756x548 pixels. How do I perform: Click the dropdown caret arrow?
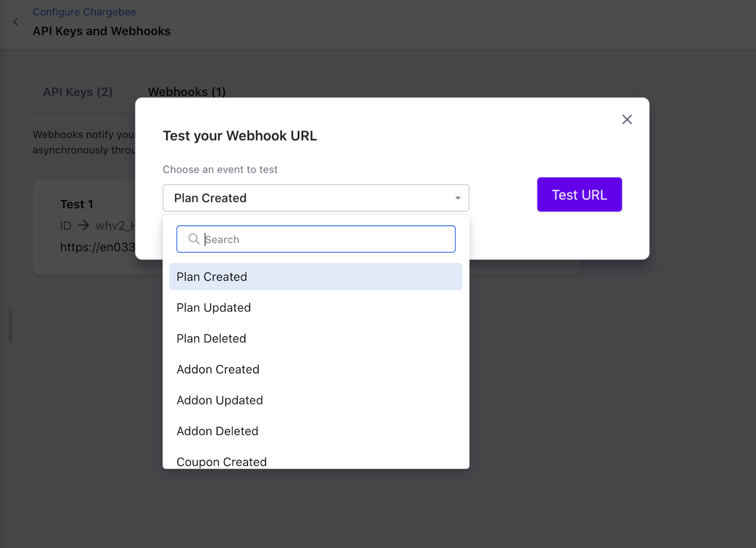457,198
